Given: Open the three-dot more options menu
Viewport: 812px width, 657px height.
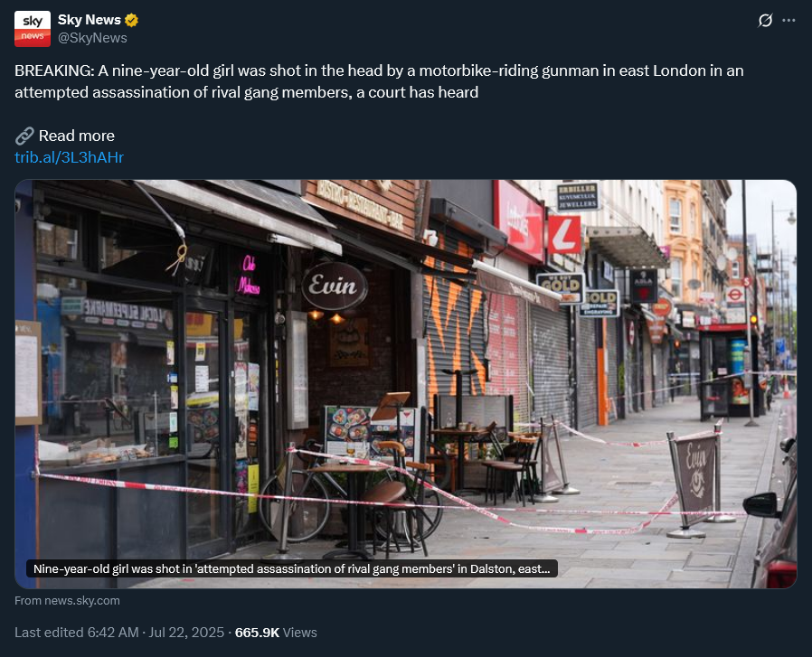Looking at the screenshot, I should tap(788, 20).
